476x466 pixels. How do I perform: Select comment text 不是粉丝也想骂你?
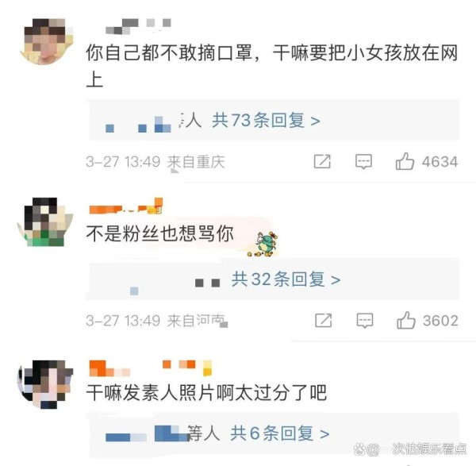(160, 233)
